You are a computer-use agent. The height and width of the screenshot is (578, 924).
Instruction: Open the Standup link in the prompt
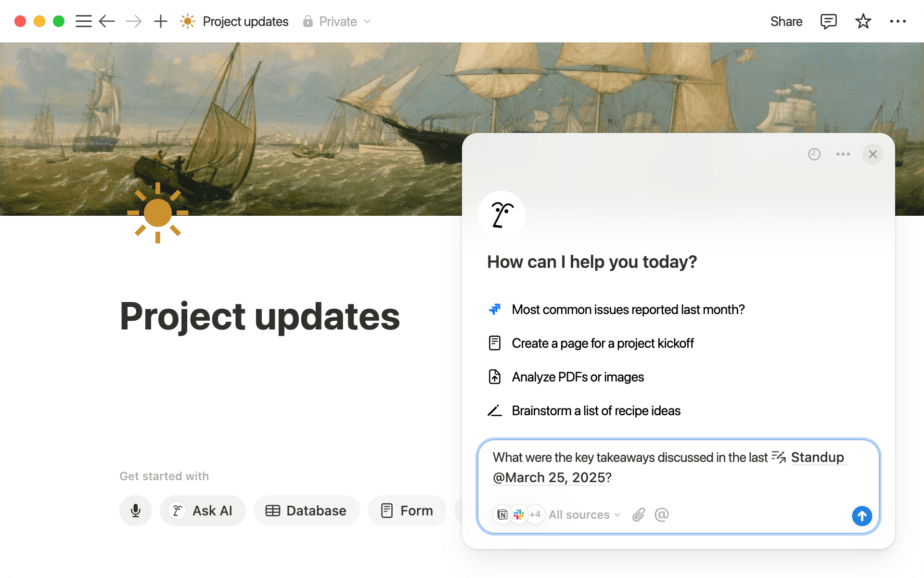[818, 458]
